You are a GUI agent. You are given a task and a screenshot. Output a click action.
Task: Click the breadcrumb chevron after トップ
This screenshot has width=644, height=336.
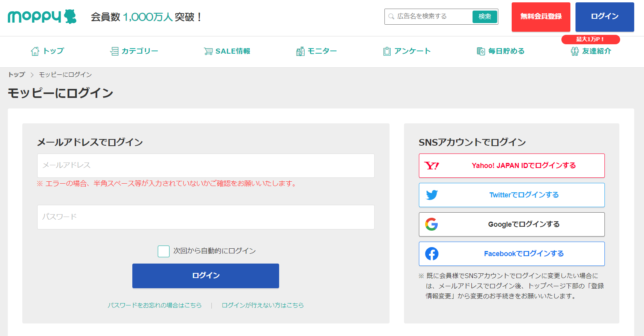(32, 75)
